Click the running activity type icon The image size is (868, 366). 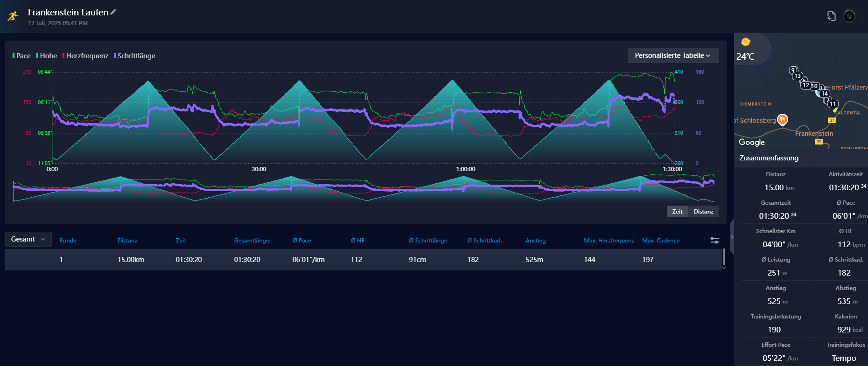pyautogui.click(x=13, y=16)
